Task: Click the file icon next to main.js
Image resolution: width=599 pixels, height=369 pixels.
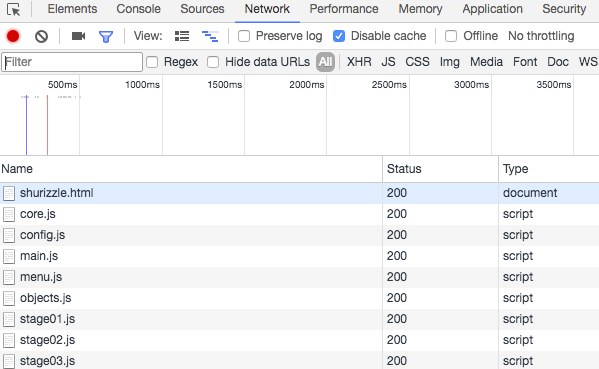Action: 9,256
